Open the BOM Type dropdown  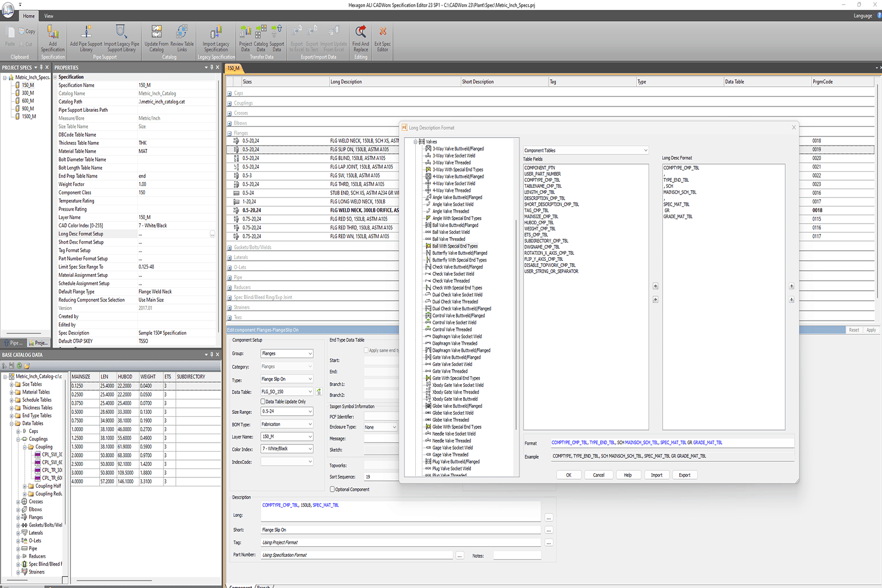coord(287,424)
